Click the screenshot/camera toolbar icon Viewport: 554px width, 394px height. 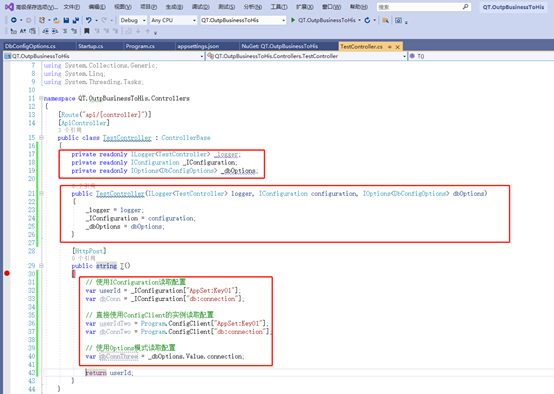click(x=399, y=20)
